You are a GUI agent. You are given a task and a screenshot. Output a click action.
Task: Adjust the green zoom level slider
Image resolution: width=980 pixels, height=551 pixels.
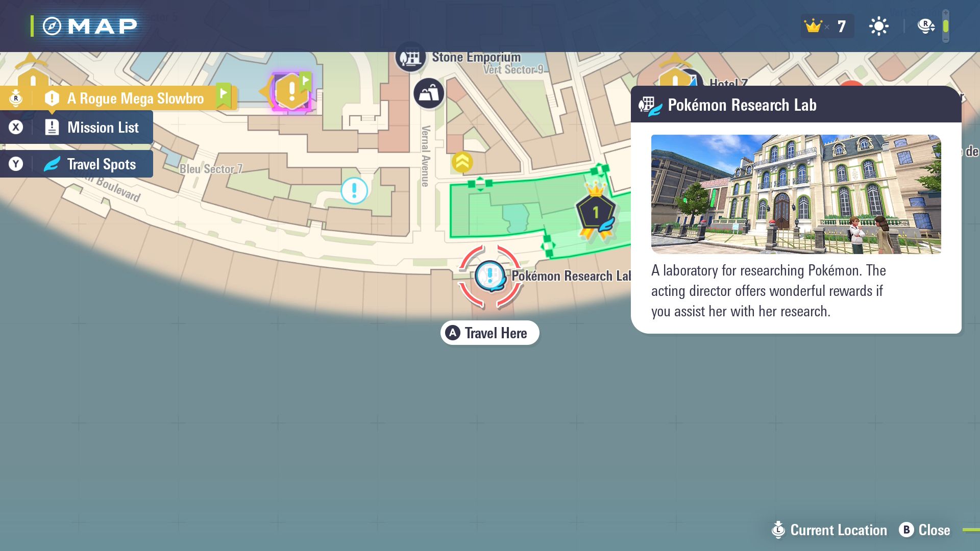[946, 26]
